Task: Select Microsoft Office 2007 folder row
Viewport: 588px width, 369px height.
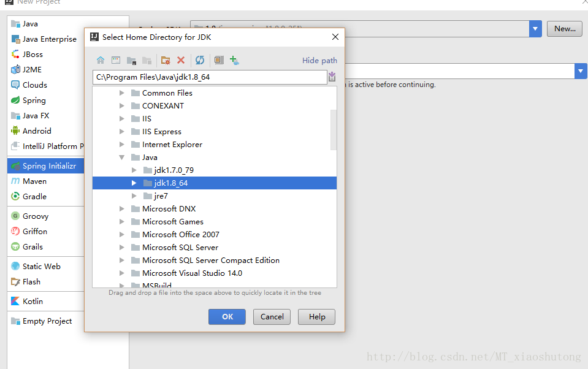Action: click(x=215, y=234)
